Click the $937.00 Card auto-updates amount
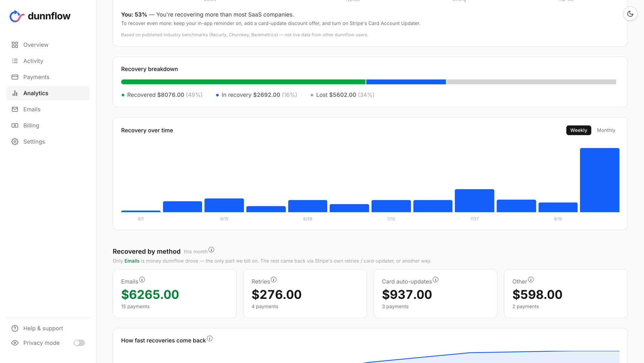 click(407, 294)
